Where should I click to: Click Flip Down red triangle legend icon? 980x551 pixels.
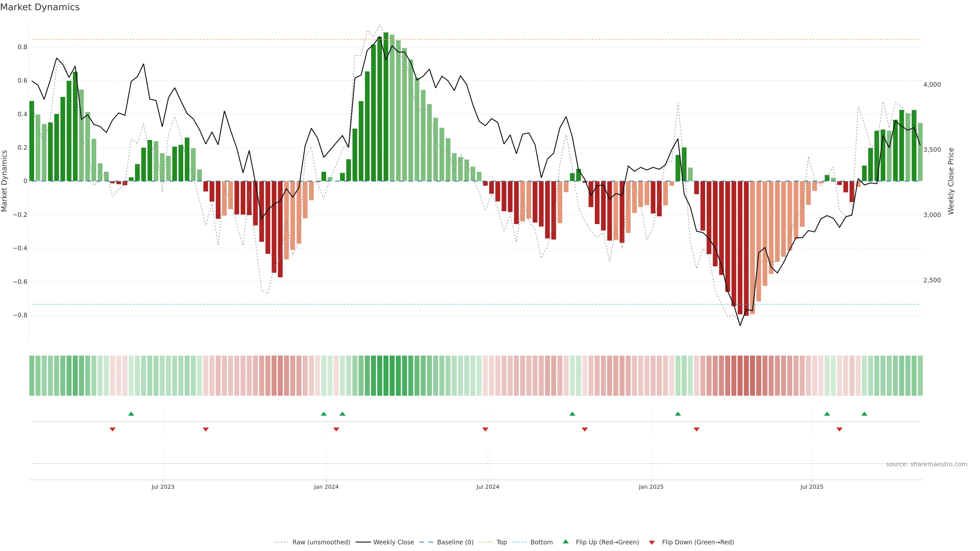652,543
